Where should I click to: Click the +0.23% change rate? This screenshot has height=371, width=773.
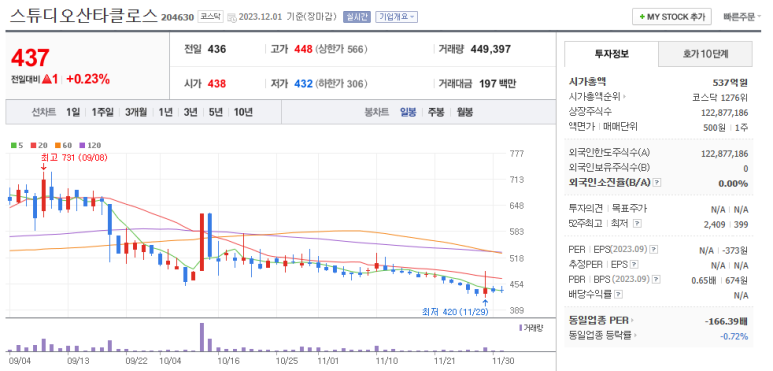point(88,79)
